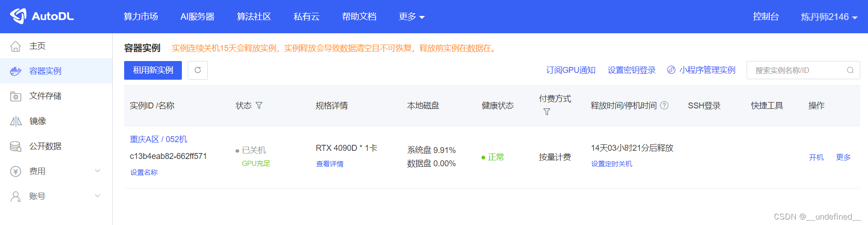Click 设置密钥登录 link
Image resolution: width=868 pixels, height=225 pixels.
[x=632, y=70]
